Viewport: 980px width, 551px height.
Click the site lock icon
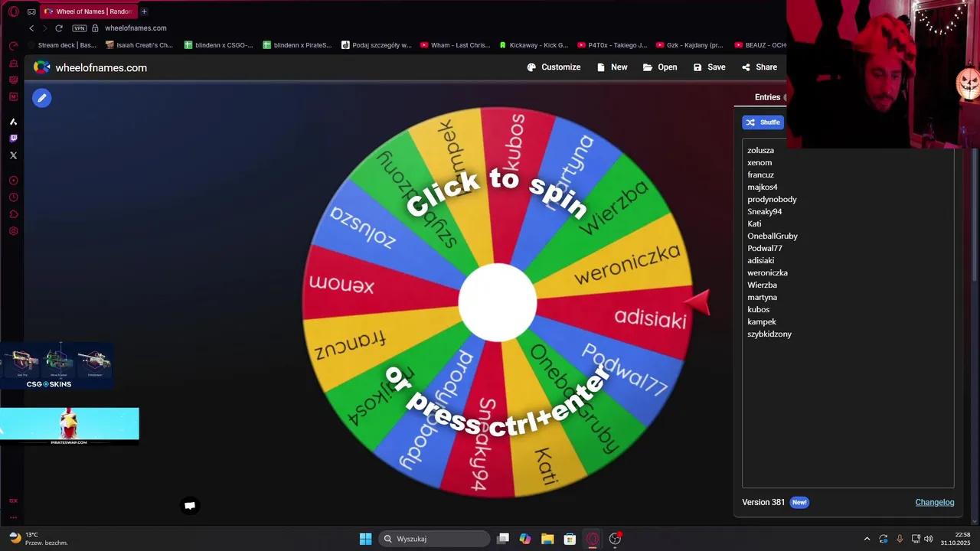click(96, 28)
